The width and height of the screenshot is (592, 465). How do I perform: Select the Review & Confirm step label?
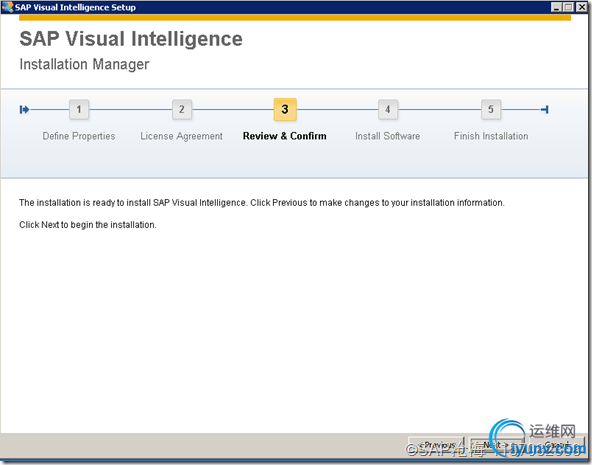285,136
